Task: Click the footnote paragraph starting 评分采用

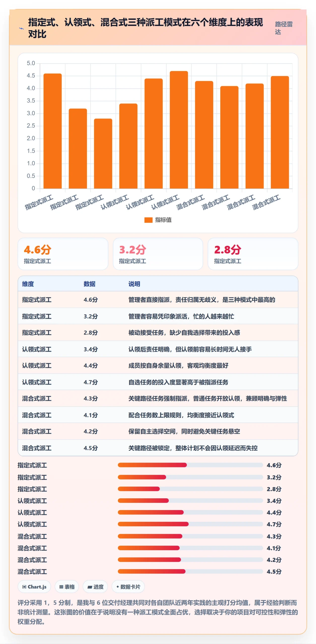Action: [158, 612]
